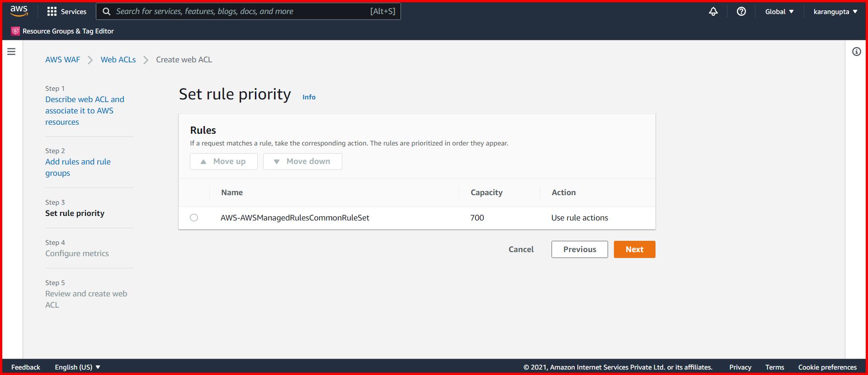Open the help question mark menu
Image resolution: width=868 pixels, height=375 pixels.
coord(741,11)
